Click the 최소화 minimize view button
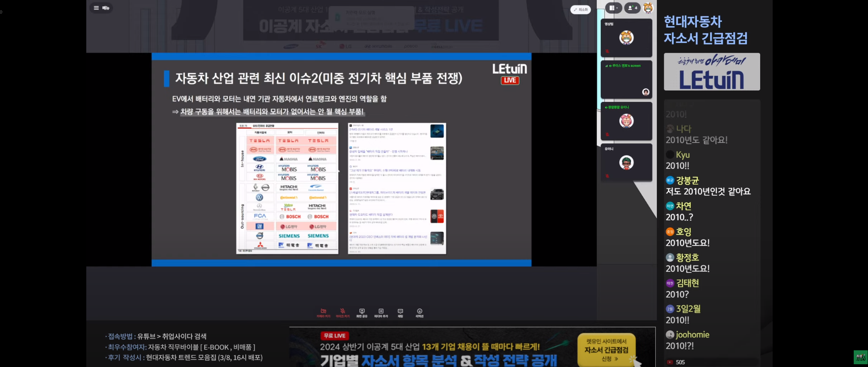The height and width of the screenshot is (367, 868). tap(580, 10)
